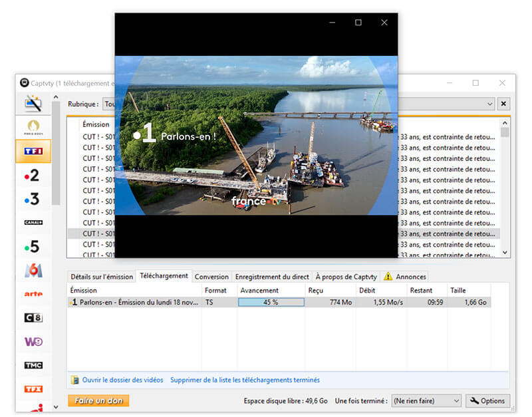Expand the Rubrique dropdown

[x=490, y=104]
